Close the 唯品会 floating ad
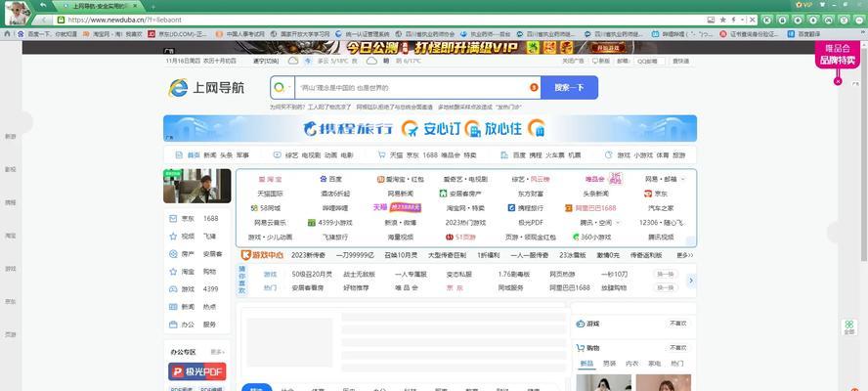 coord(838,81)
